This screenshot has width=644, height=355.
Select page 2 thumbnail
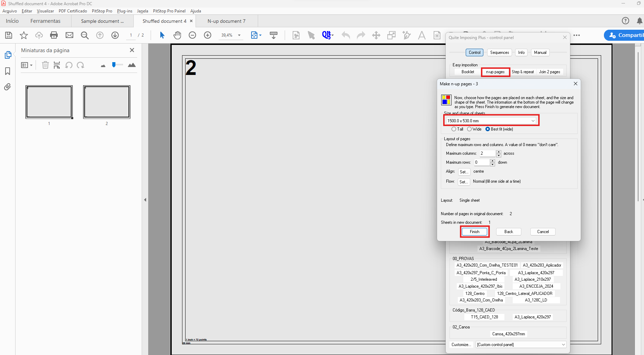coord(107,102)
